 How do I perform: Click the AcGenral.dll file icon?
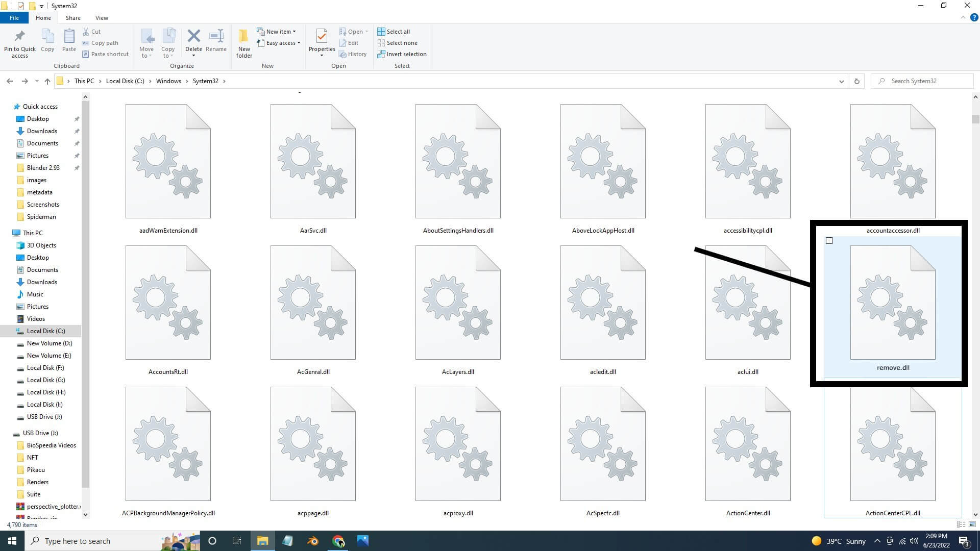pyautogui.click(x=313, y=302)
